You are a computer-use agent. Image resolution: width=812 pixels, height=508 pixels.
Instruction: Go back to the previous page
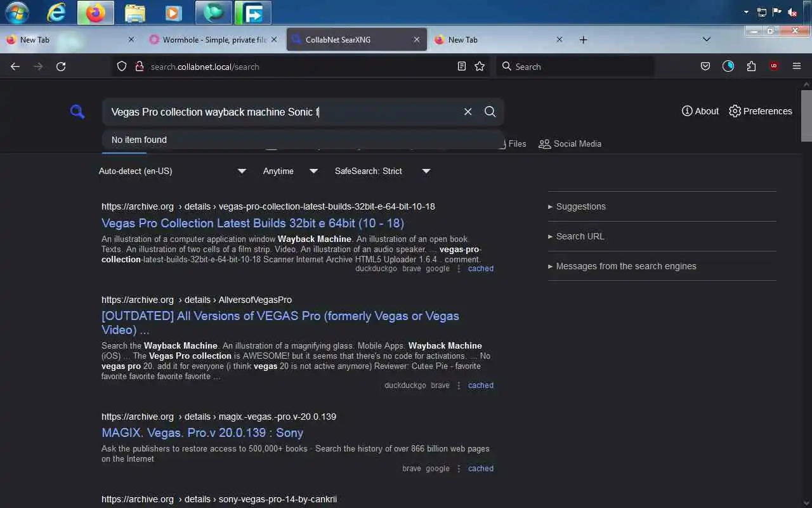pos(15,66)
